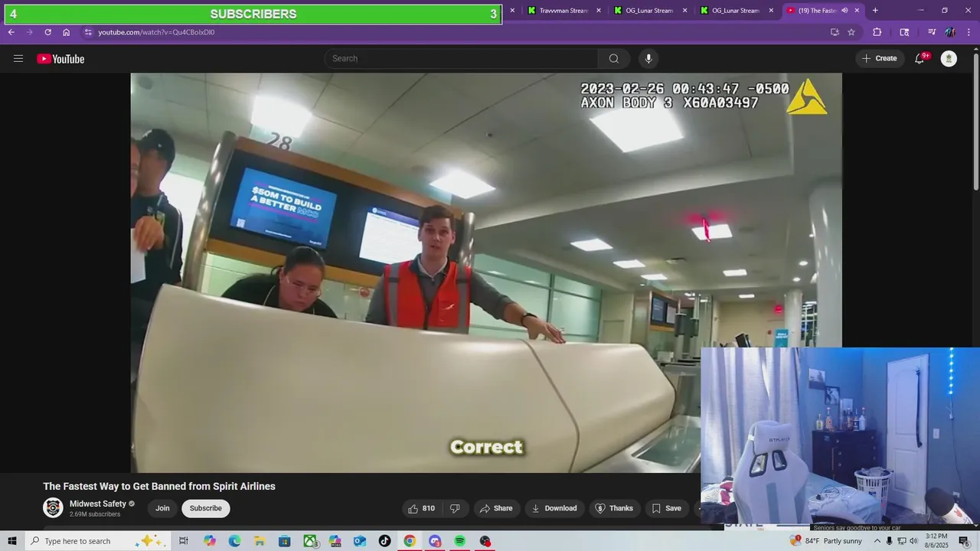Send Thanks to the creator
This screenshot has height=551, width=980.
(x=614, y=508)
